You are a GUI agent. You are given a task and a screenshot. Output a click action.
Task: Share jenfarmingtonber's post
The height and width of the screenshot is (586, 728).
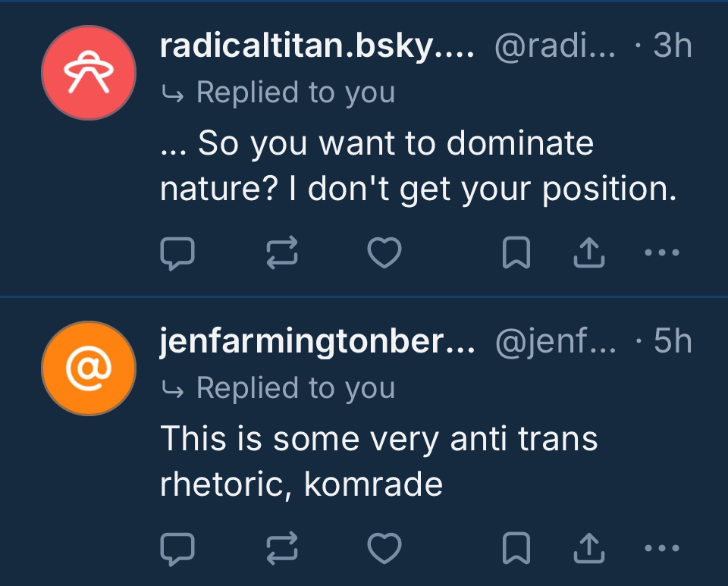[x=589, y=549]
